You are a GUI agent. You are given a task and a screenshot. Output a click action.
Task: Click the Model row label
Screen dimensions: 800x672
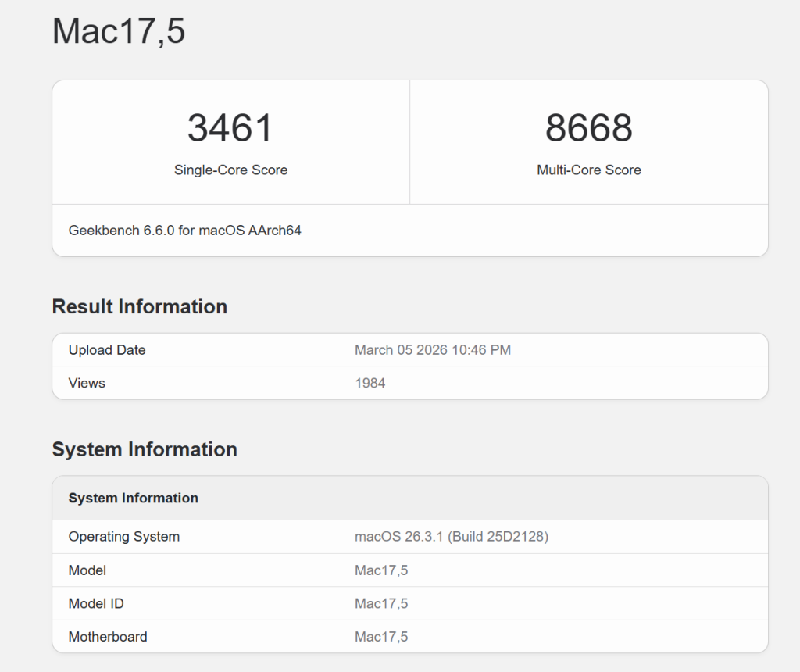[x=87, y=570]
